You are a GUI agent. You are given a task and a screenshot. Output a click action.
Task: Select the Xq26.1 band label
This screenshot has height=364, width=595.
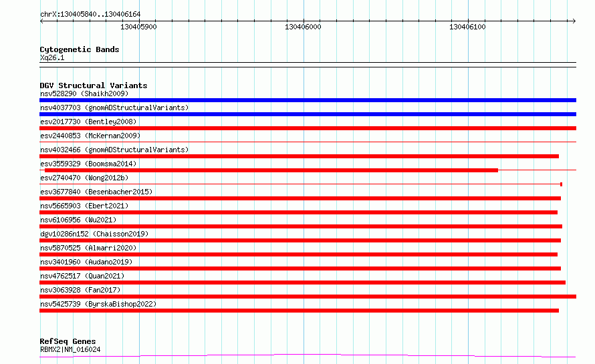point(52,57)
